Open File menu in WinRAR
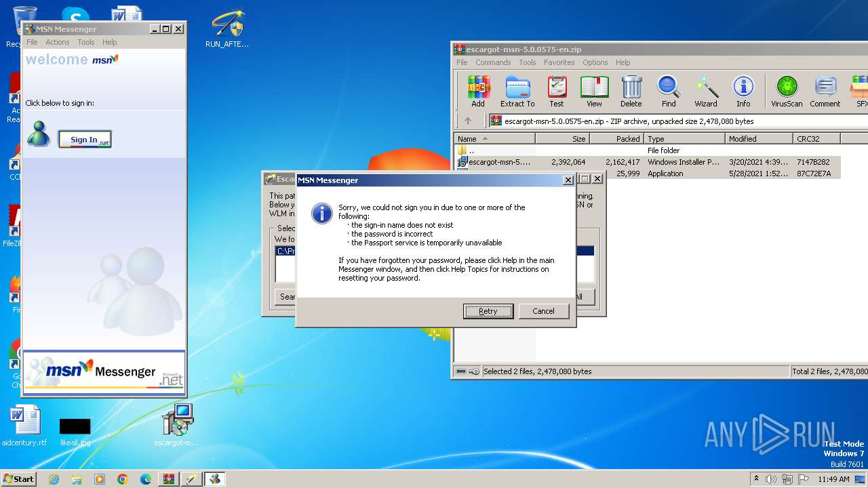The width and height of the screenshot is (868, 488). click(462, 62)
